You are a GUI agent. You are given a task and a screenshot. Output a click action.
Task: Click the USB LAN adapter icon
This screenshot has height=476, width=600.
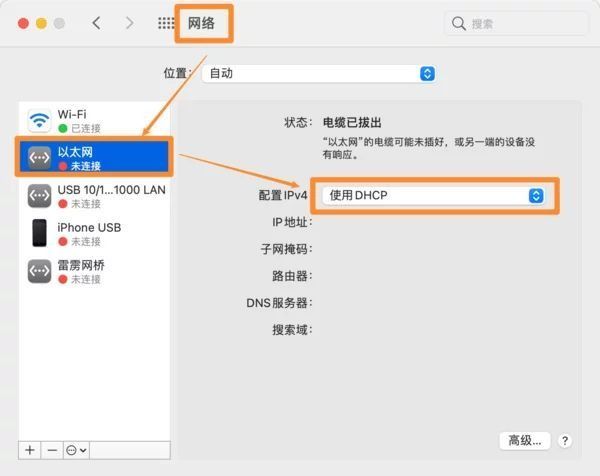39,196
